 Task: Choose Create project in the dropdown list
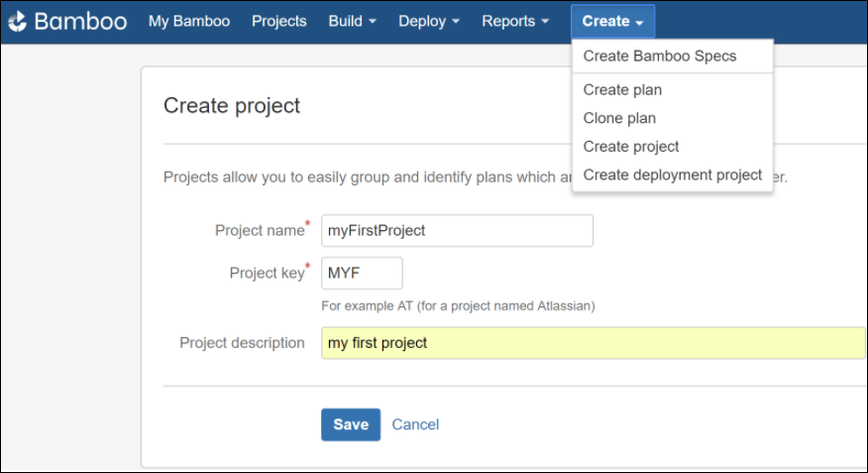click(x=631, y=146)
